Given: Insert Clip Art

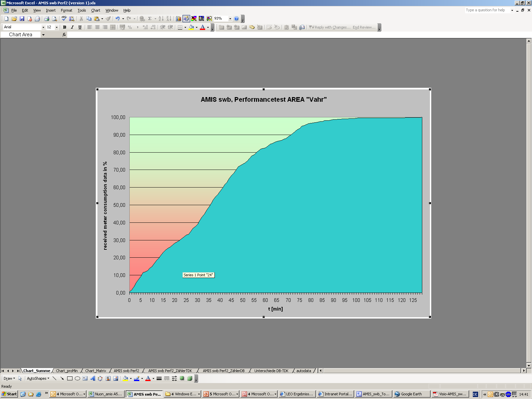Looking at the screenshot, I should pyautogui.click(x=108, y=378).
